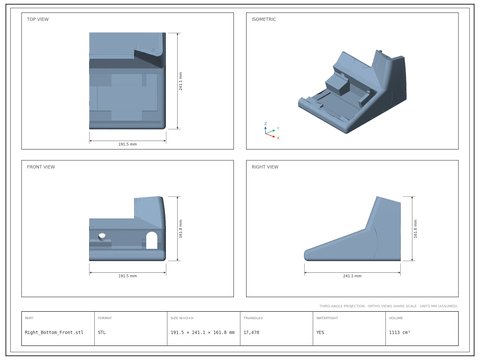Click the round hole in front view
This screenshot has width=480, height=360.
[102, 236]
